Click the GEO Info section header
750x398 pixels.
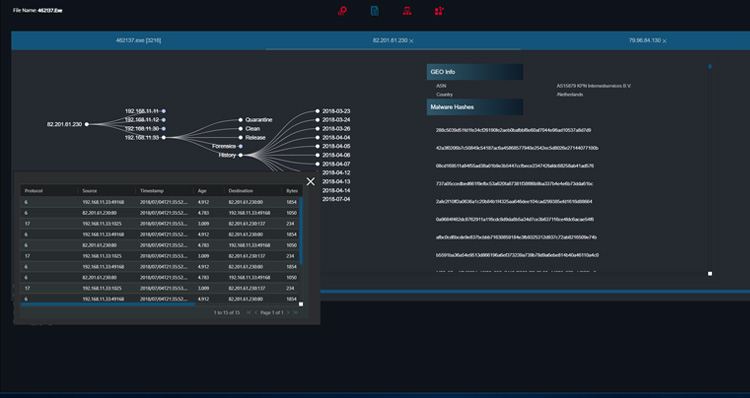tap(474, 72)
